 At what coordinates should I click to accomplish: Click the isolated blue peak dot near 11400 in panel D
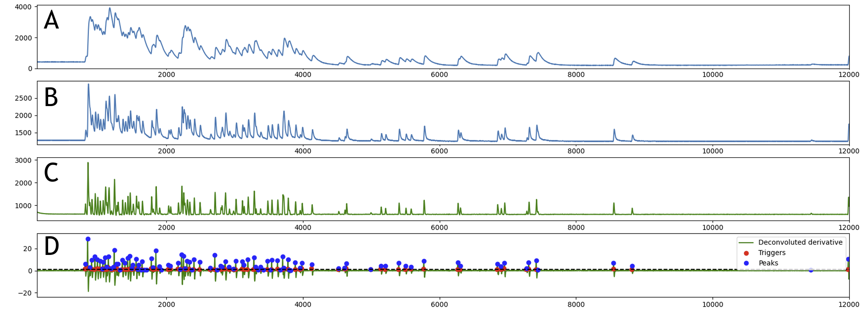tap(810, 270)
